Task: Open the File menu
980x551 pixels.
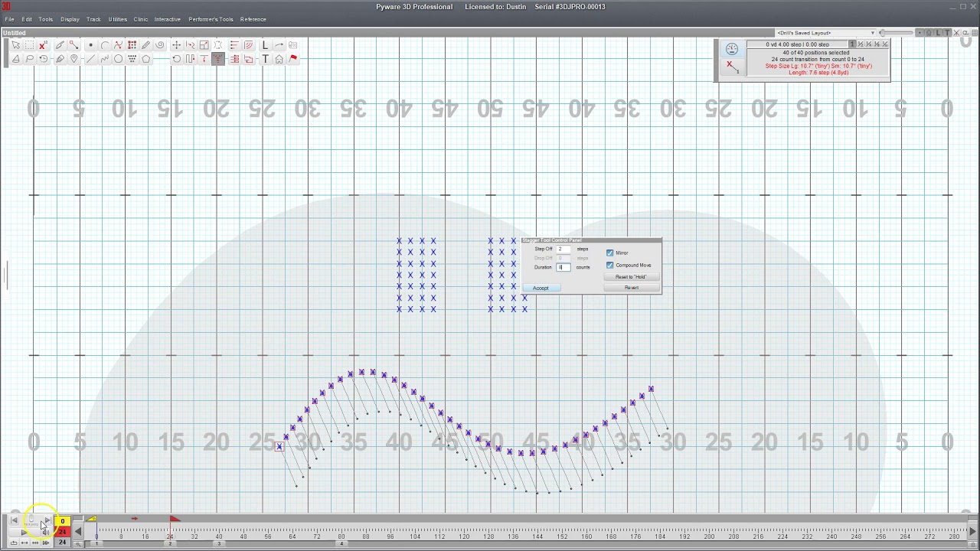Action: tap(9, 19)
